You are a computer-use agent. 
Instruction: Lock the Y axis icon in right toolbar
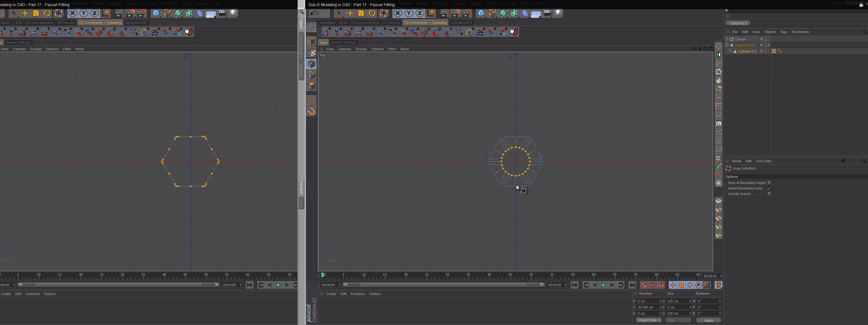click(x=409, y=13)
